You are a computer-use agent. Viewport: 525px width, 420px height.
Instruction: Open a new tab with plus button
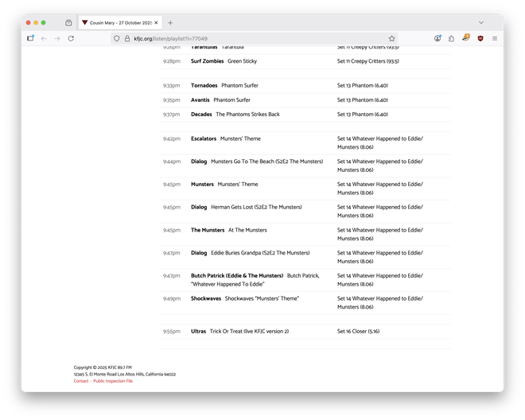[170, 23]
